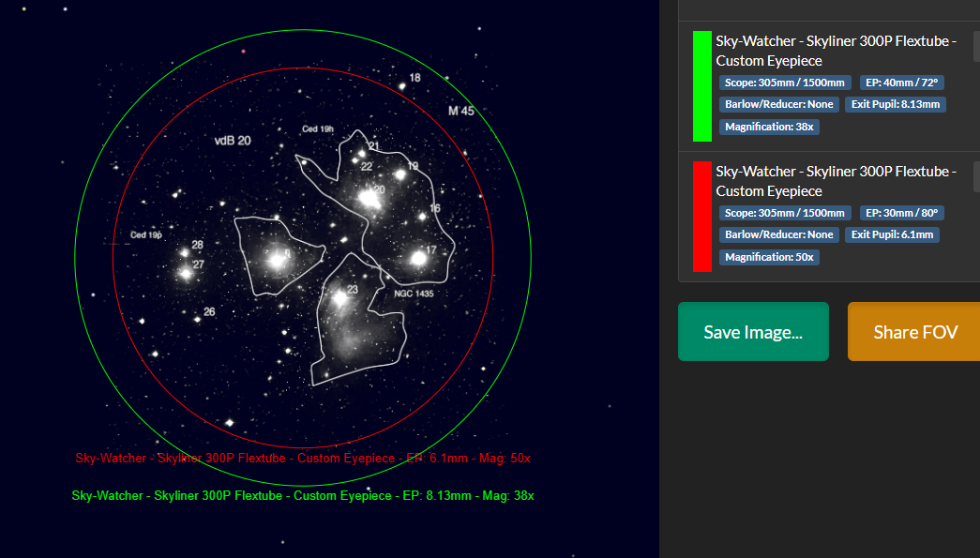
Task: Click star label 17 in the sky view
Action: pyautogui.click(x=431, y=250)
